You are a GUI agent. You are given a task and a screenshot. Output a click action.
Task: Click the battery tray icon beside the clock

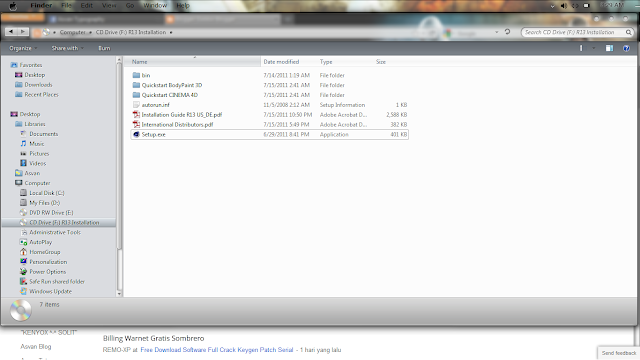click(587, 6)
